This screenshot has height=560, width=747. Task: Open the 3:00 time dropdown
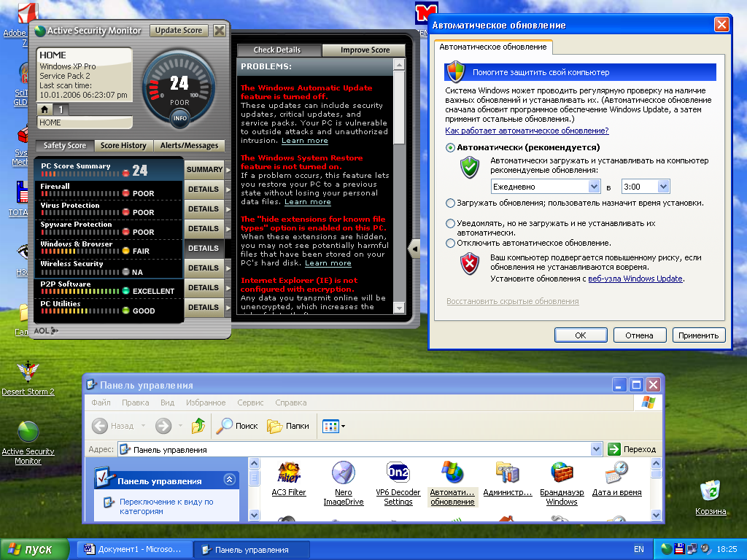point(663,187)
